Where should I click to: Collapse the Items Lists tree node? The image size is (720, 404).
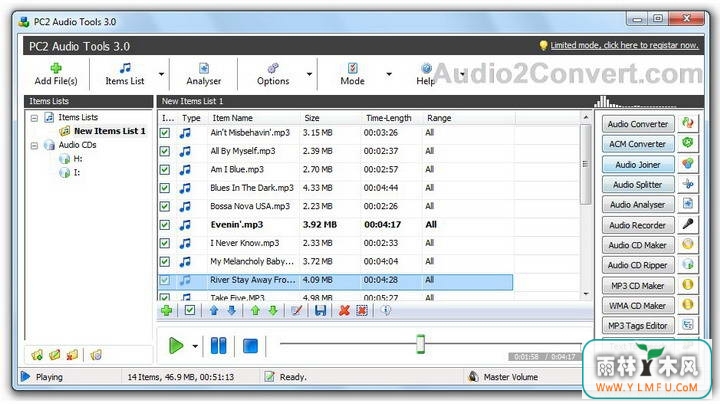tap(34, 118)
